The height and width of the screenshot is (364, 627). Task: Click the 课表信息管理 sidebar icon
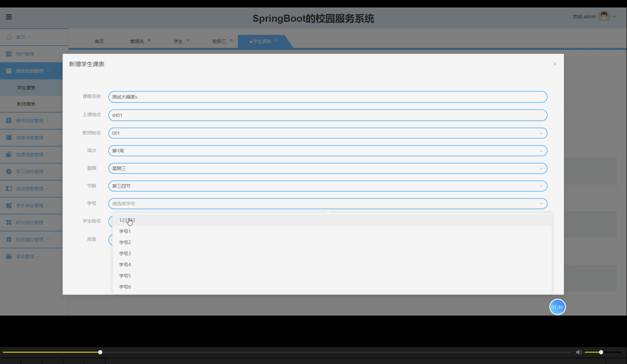(9, 71)
